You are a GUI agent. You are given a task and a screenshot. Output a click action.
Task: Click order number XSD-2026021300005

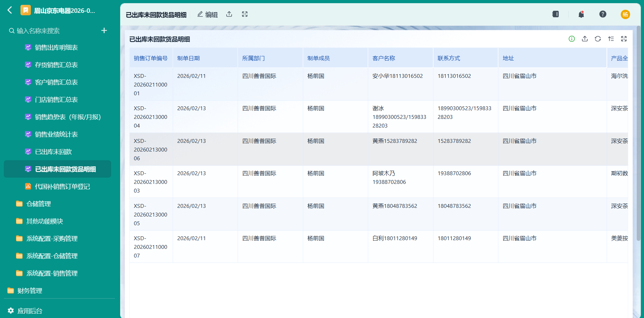click(151, 214)
